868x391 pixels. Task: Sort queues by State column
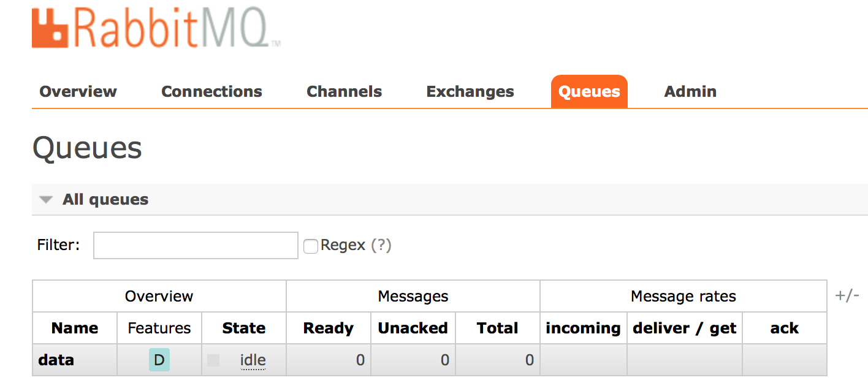pos(244,328)
